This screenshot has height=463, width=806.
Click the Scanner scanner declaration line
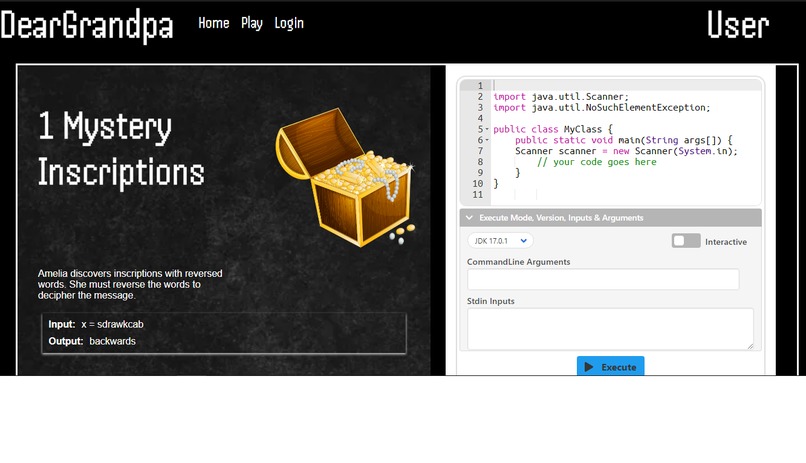pos(626,151)
